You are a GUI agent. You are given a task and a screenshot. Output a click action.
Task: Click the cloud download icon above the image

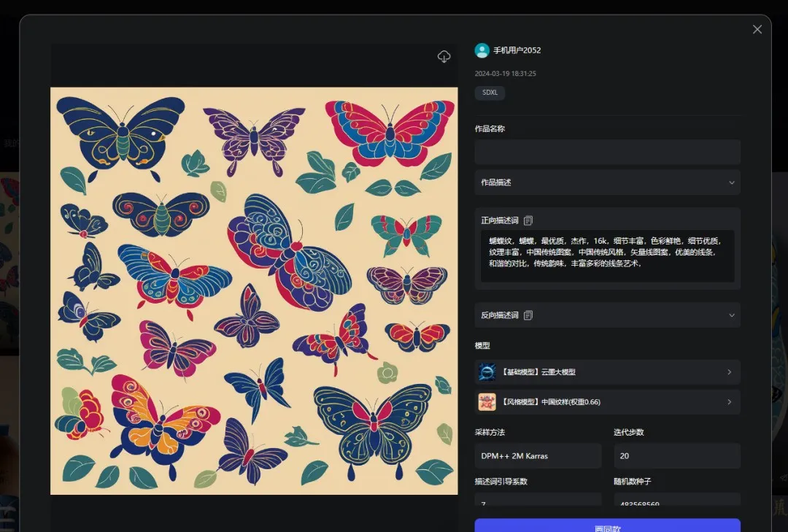[444, 57]
